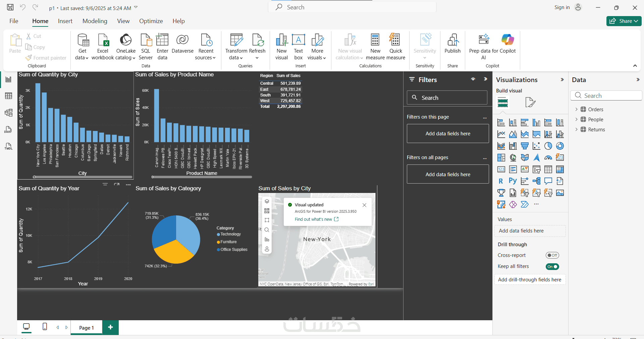Choose the Clustered column chart visual
The width and height of the screenshot is (644, 339).
click(x=536, y=123)
